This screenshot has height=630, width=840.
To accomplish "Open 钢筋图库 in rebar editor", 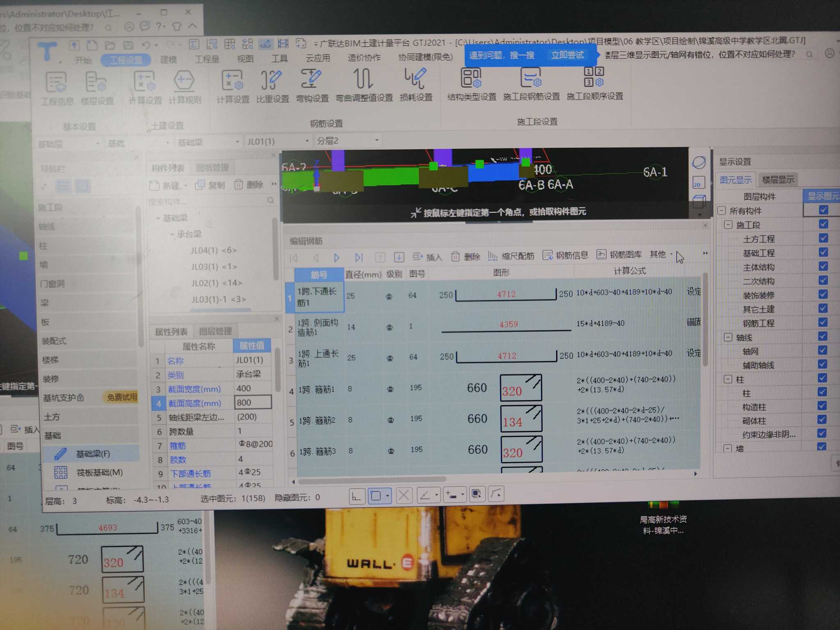I will point(619,255).
